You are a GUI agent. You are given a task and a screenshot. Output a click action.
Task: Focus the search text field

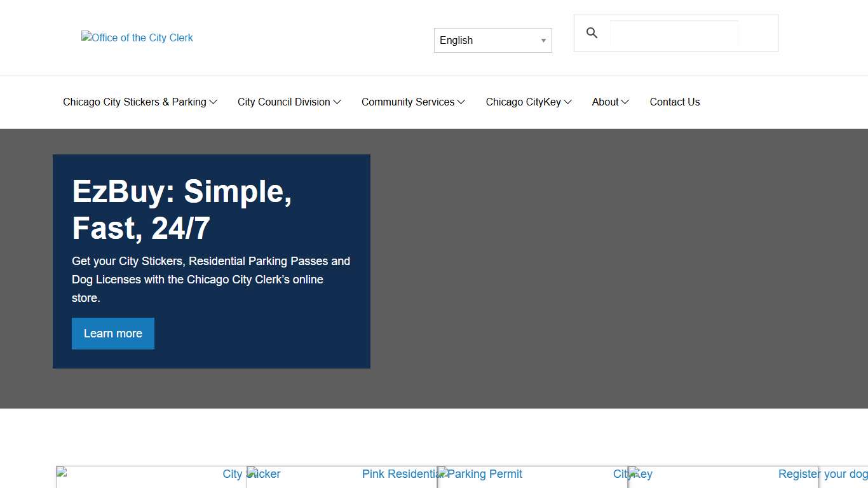point(674,33)
